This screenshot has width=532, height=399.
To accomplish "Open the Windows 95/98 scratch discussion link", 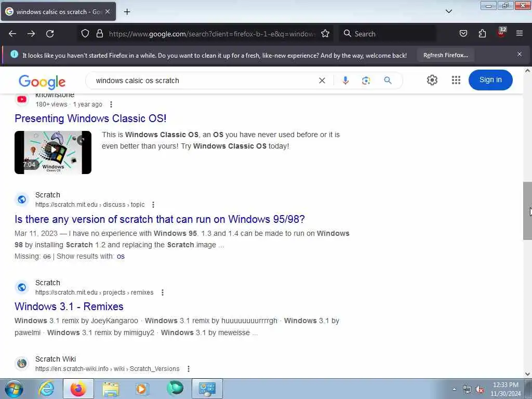I will pyautogui.click(x=159, y=219).
